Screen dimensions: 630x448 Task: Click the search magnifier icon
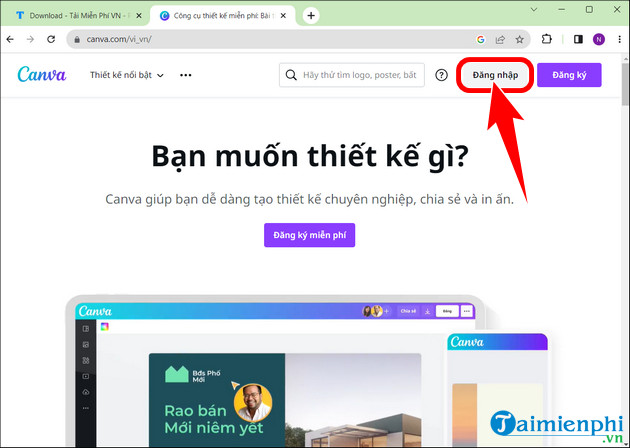pos(291,75)
